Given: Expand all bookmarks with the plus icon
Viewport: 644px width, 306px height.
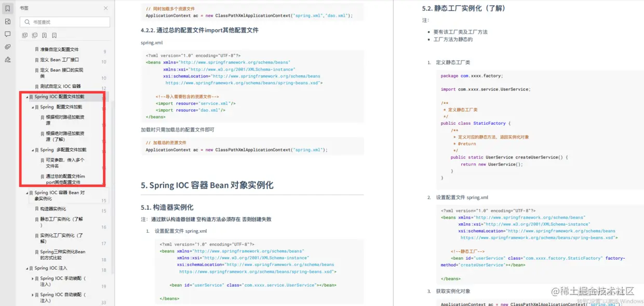Looking at the screenshot, I should (x=25, y=35).
